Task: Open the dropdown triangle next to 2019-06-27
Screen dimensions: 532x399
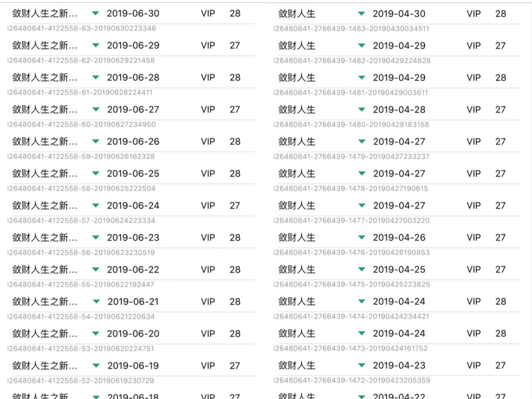Action: [x=96, y=109]
